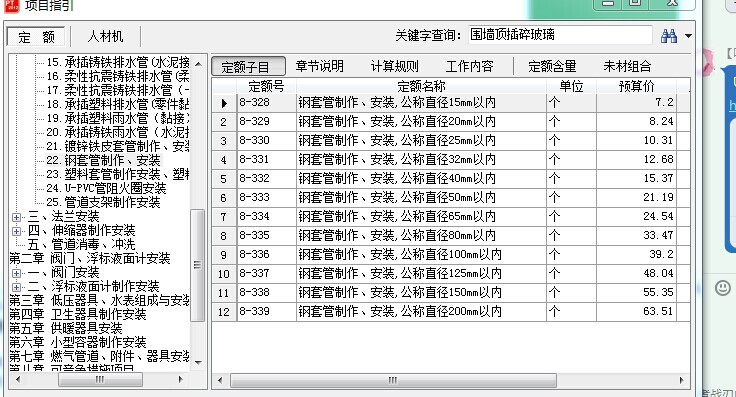Select 第二章 阀门、浮标液面计安装
The width and height of the screenshot is (736, 397).
pos(90,259)
